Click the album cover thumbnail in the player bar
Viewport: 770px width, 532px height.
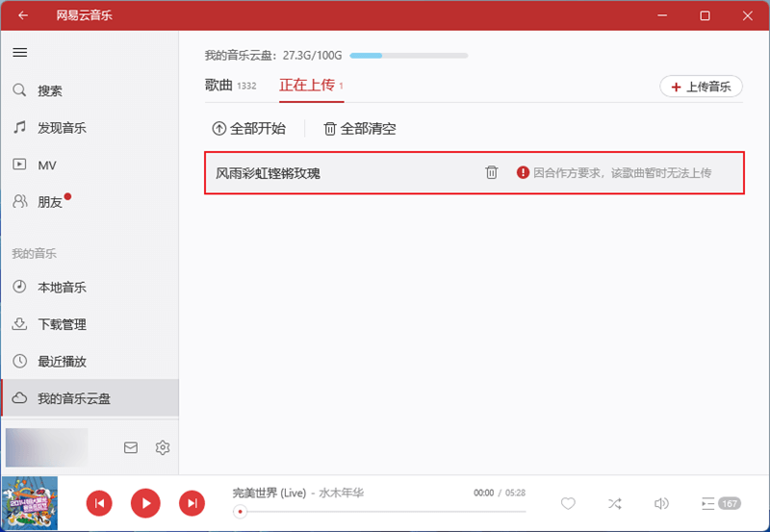point(30,503)
